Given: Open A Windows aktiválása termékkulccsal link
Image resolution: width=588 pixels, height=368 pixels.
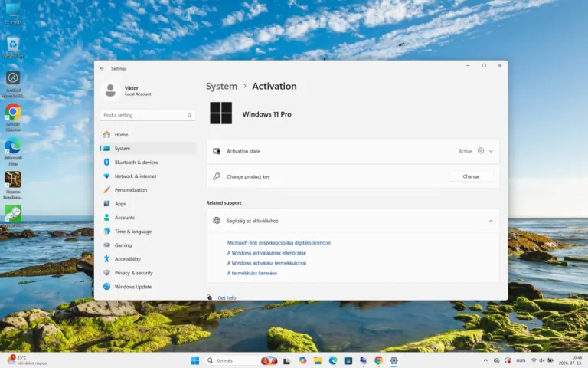Looking at the screenshot, I should coord(266,263).
